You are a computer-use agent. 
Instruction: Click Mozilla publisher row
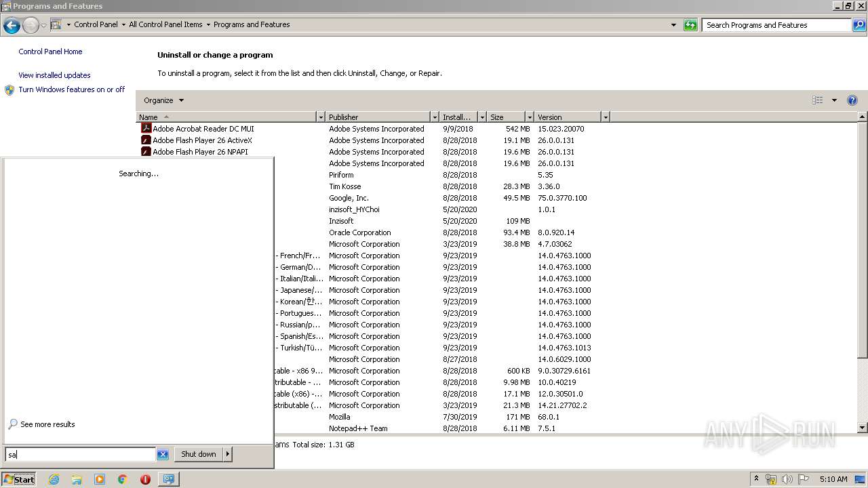tap(339, 417)
